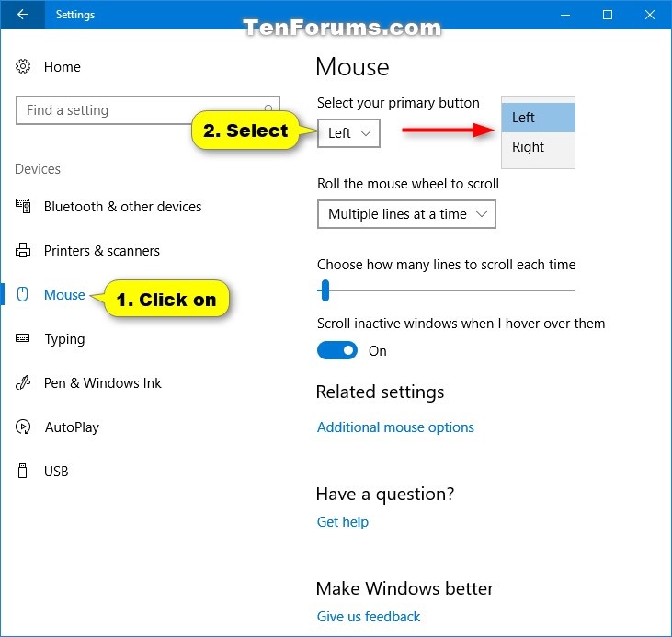Viewport: 672px width, 637px height.
Task: Maximize the Settings window
Action: click(x=608, y=15)
